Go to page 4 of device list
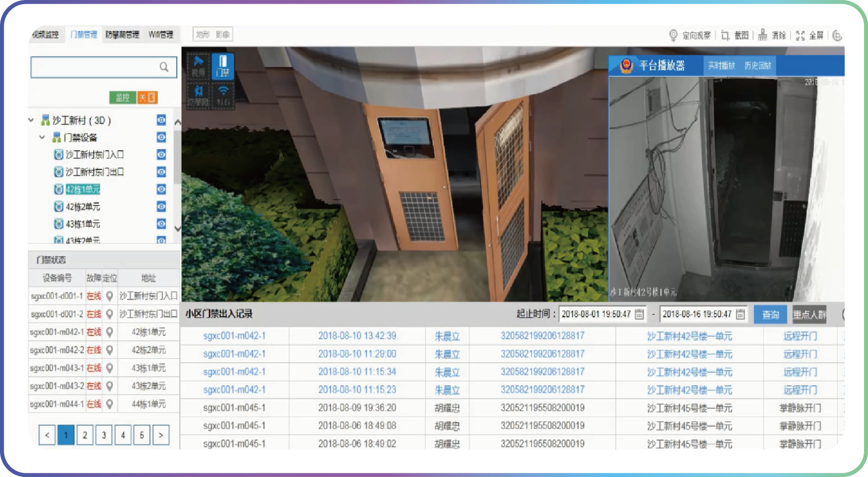This screenshot has width=868, height=477. [x=123, y=435]
